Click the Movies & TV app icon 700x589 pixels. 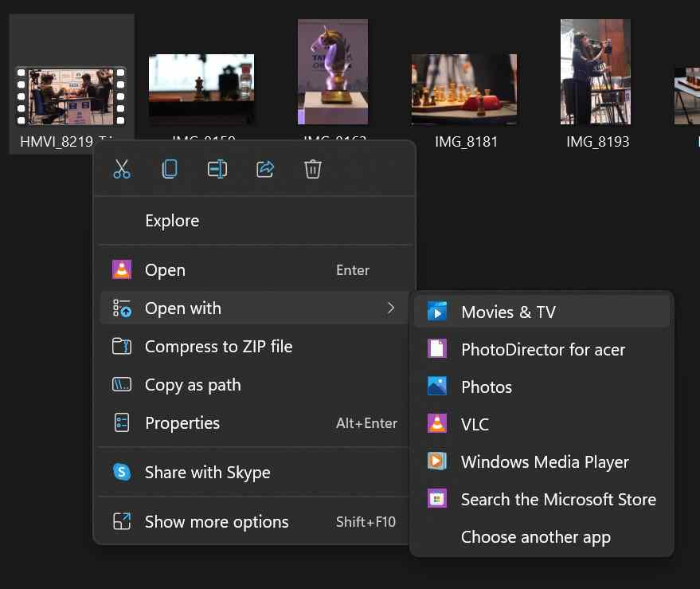click(437, 312)
